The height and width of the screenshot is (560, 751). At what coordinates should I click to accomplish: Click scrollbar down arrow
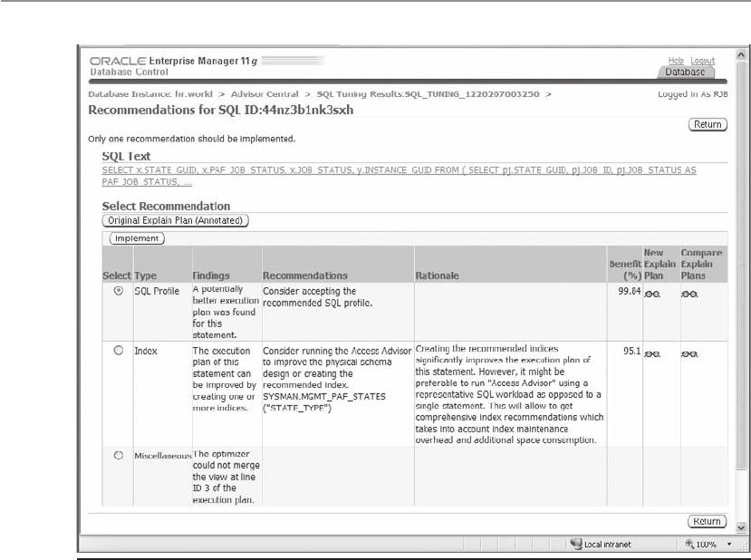pos(741,528)
